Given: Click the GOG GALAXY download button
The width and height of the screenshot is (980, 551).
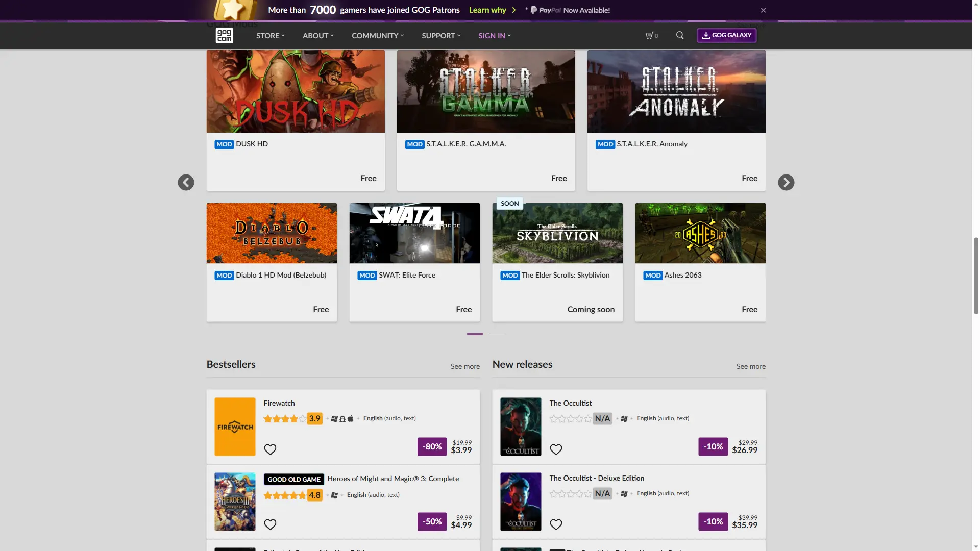Looking at the screenshot, I should coord(726,35).
